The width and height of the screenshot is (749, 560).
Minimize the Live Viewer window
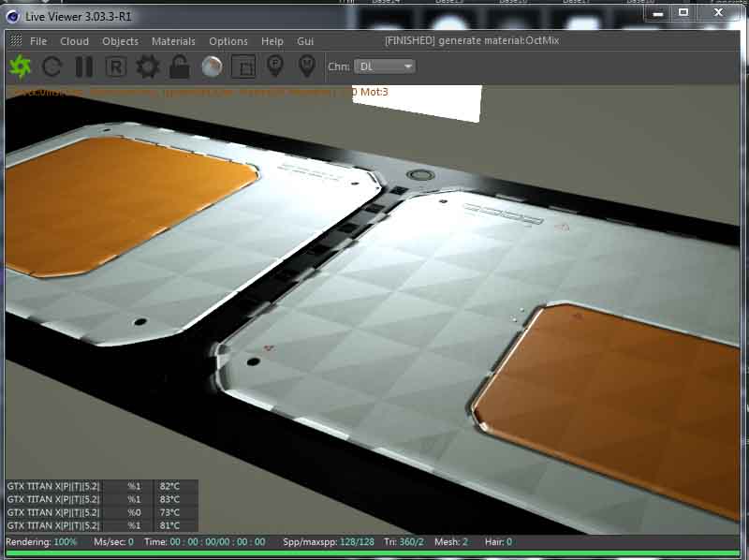coord(658,13)
